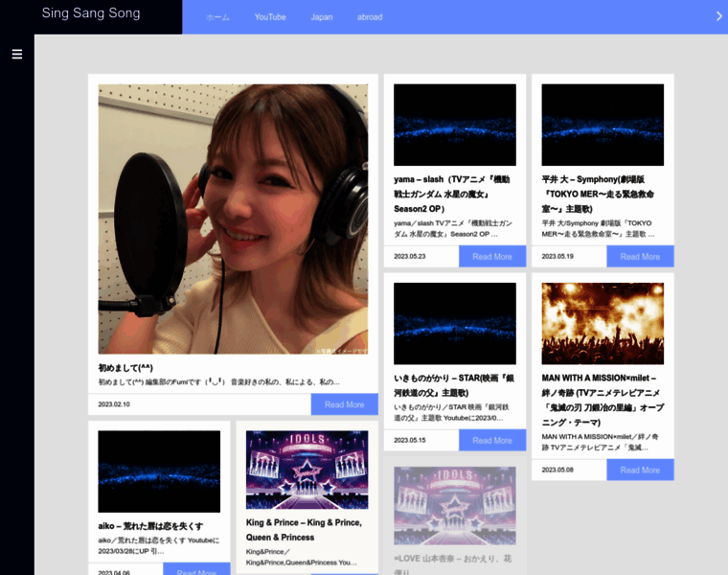
Task: Open the Japan menu item
Action: coord(322,17)
